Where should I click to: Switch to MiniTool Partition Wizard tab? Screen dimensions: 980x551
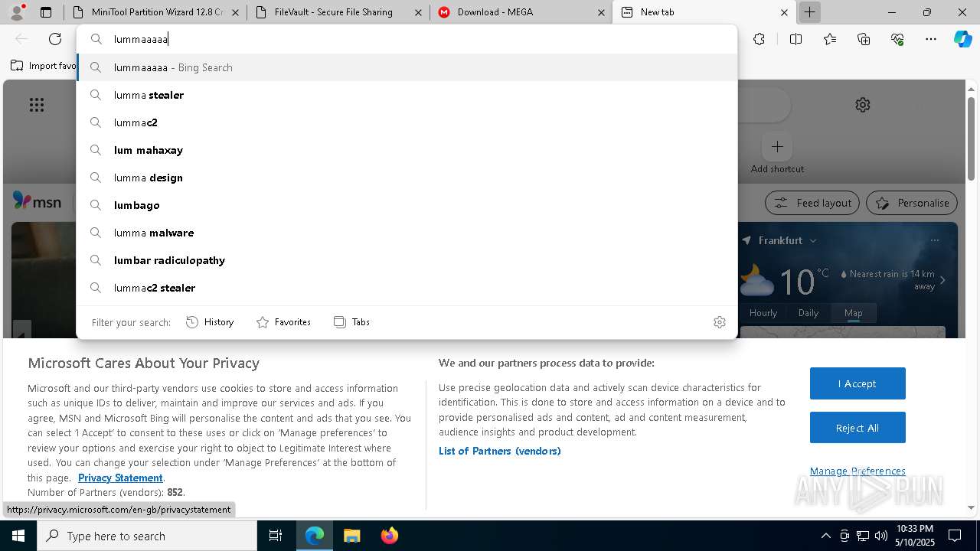[157, 12]
